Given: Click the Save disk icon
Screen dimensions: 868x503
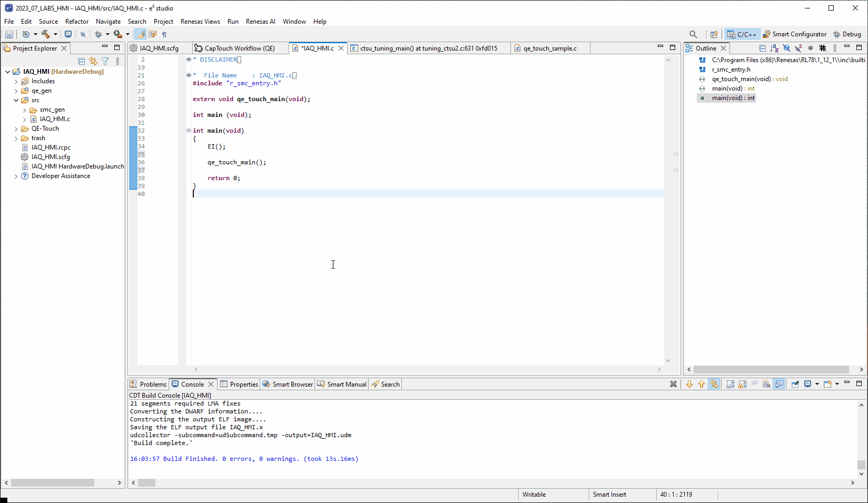Looking at the screenshot, I should (x=9, y=34).
